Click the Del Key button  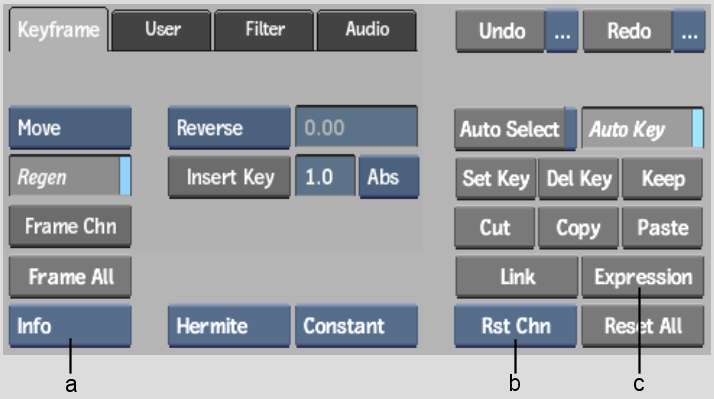click(x=578, y=179)
